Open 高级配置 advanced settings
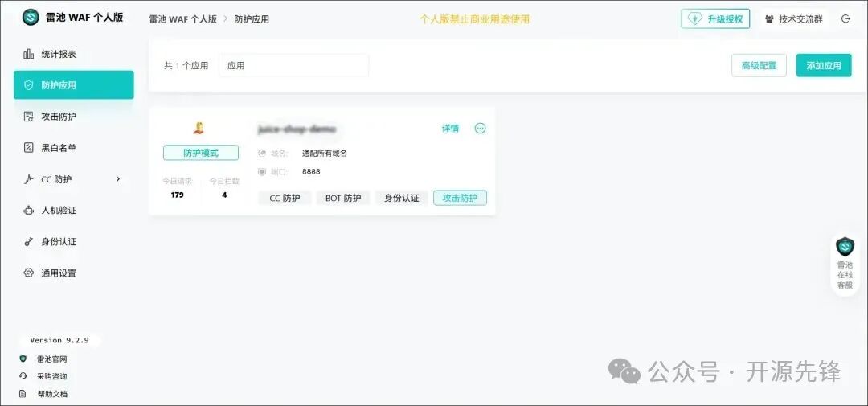The height and width of the screenshot is (406, 868). point(758,65)
